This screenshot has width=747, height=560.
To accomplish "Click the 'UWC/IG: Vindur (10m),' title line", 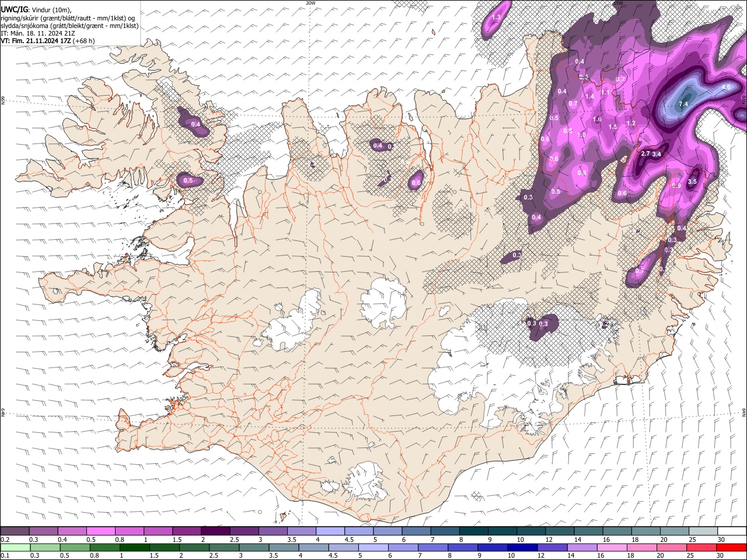I will 36,10.
